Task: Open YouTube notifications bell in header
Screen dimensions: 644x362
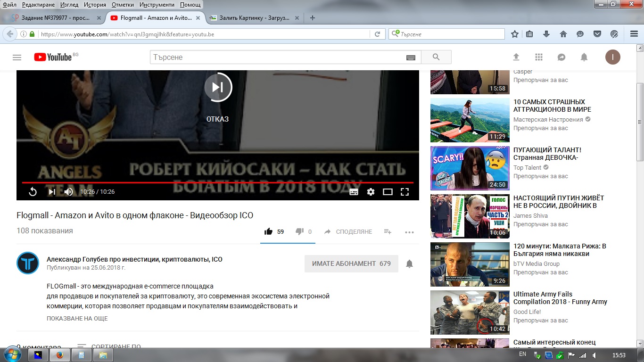Action: [x=584, y=57]
